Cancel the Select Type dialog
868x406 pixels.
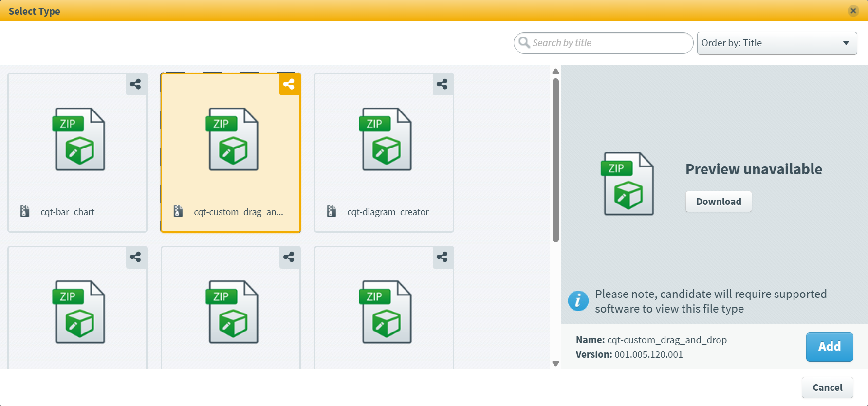[x=827, y=388]
